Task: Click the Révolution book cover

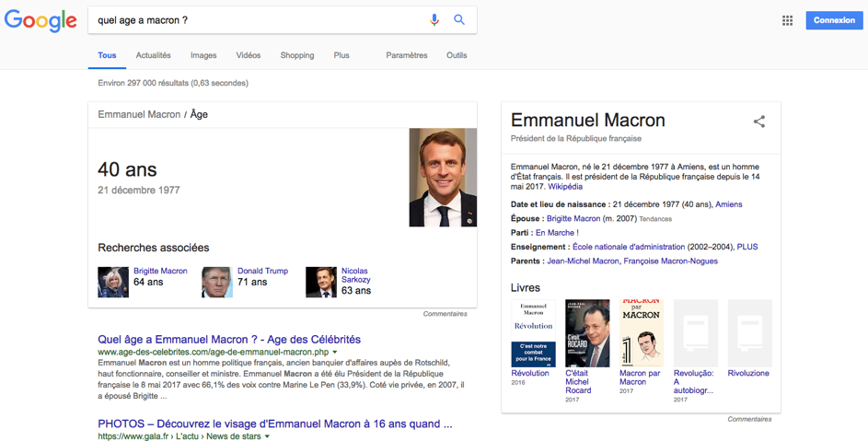Action: coord(533,333)
